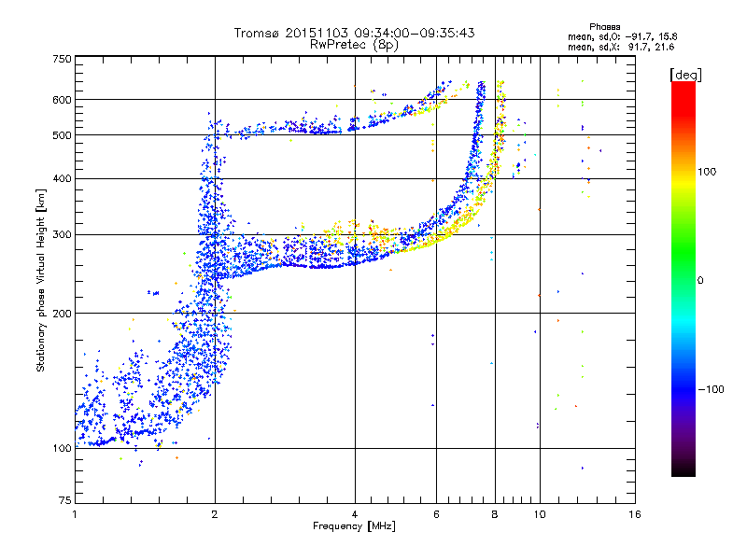This screenshot has width=747, height=560.
Task: Click the phase colorbar gradient
Action: click(x=684, y=279)
